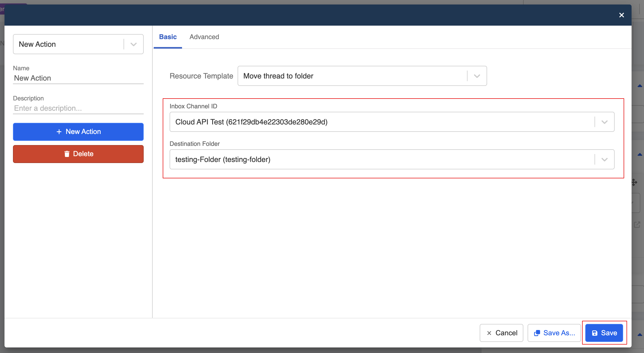Click the Name input field
Viewport: 644px width, 353px height.
tap(78, 78)
